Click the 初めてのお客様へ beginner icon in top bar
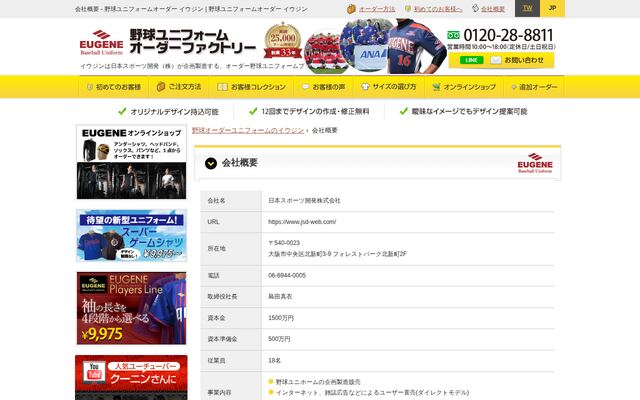This screenshot has width=640, height=400. (x=408, y=9)
